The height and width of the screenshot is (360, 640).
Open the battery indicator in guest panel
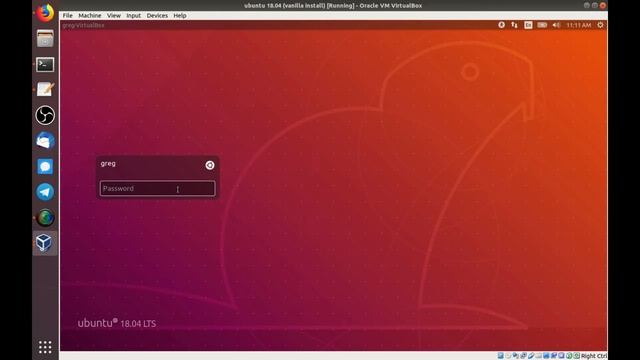[542, 25]
